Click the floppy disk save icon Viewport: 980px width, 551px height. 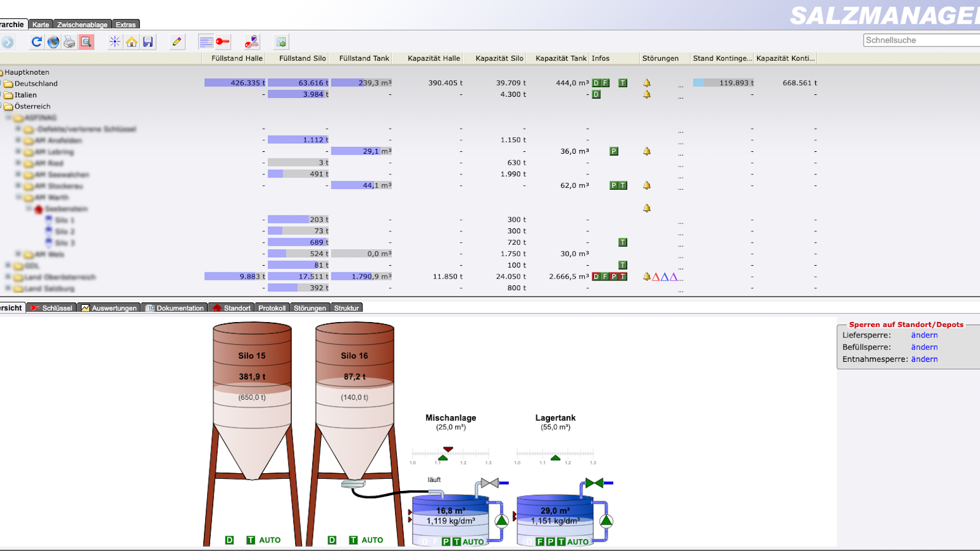[148, 42]
